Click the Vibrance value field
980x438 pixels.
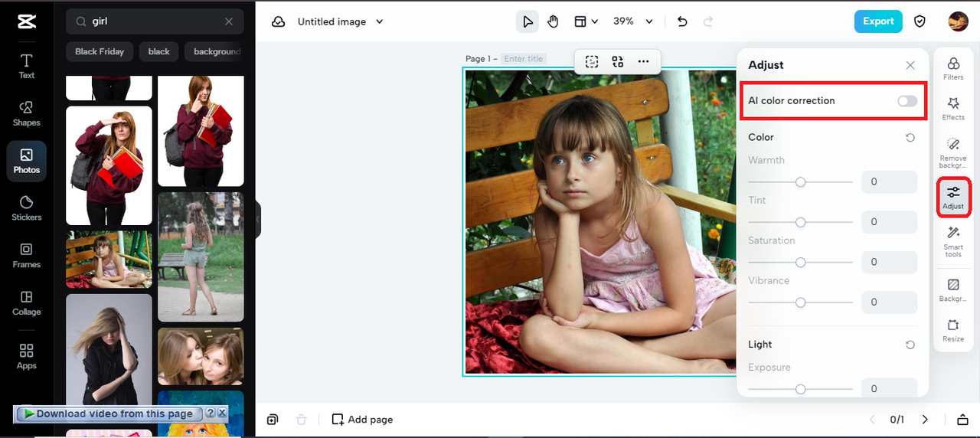point(889,302)
